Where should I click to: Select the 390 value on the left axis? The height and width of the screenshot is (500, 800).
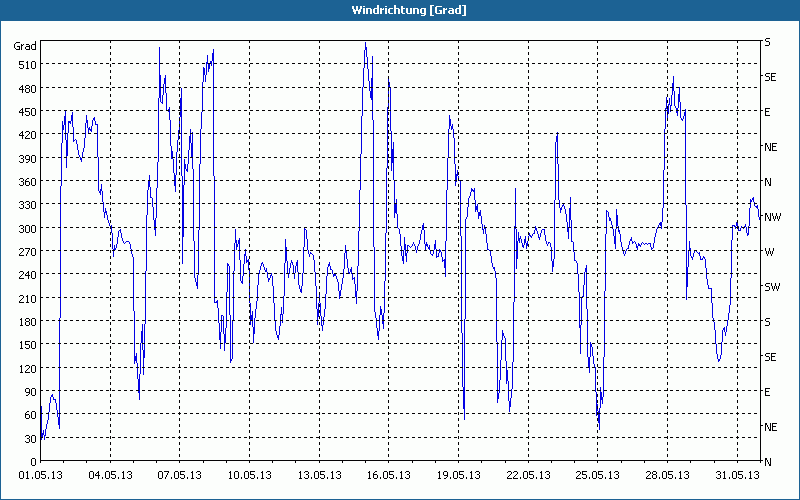(x=28, y=159)
